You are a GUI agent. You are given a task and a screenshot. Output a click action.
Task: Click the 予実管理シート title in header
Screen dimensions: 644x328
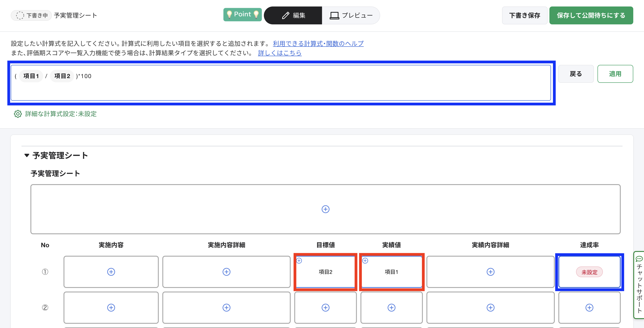75,15
